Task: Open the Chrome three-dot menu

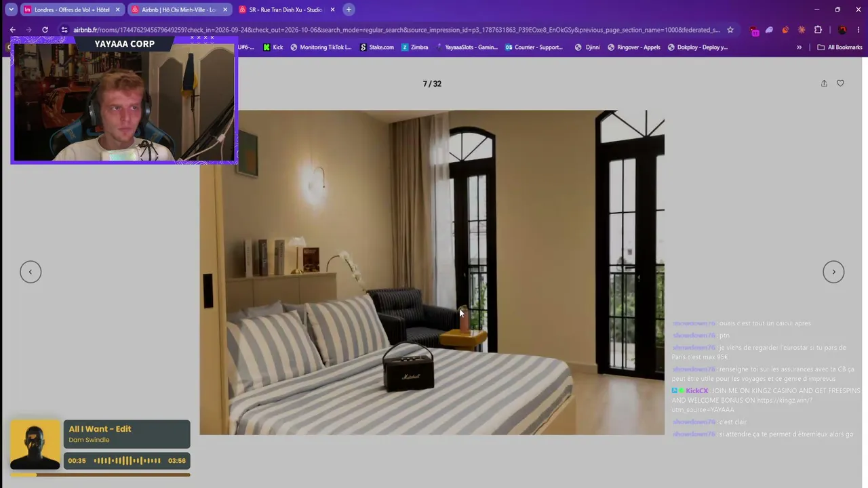Action: [859, 30]
